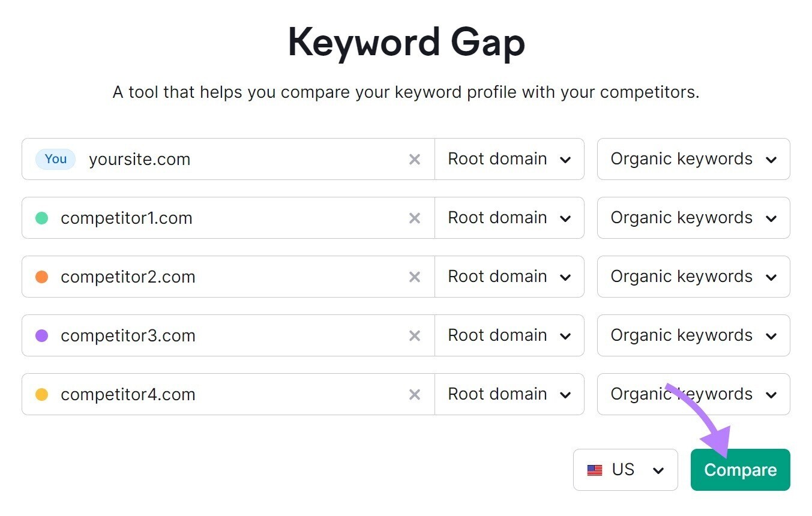This screenshot has width=812, height=516.
Task: Expand Organic keywords dropdown for yoursite.com
Action: 694,159
